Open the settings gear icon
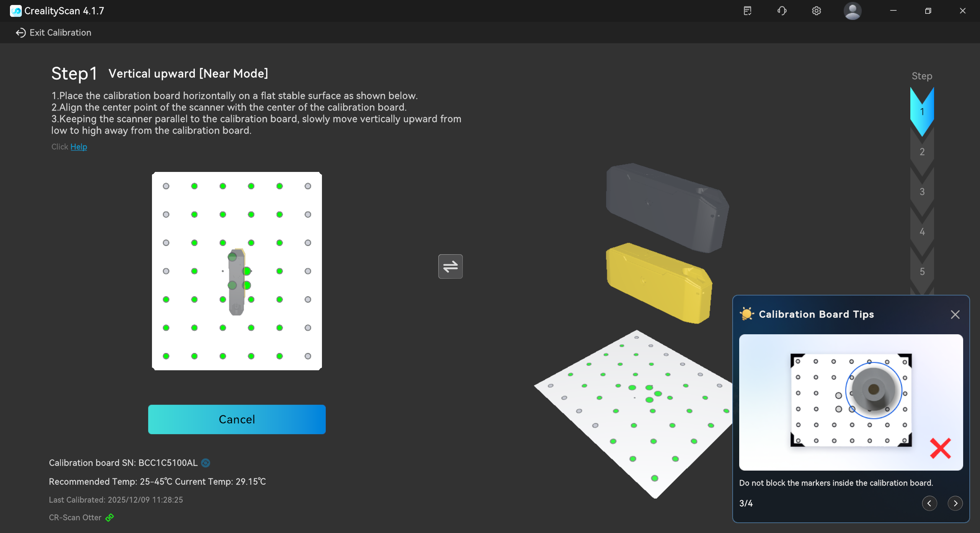 816,11
